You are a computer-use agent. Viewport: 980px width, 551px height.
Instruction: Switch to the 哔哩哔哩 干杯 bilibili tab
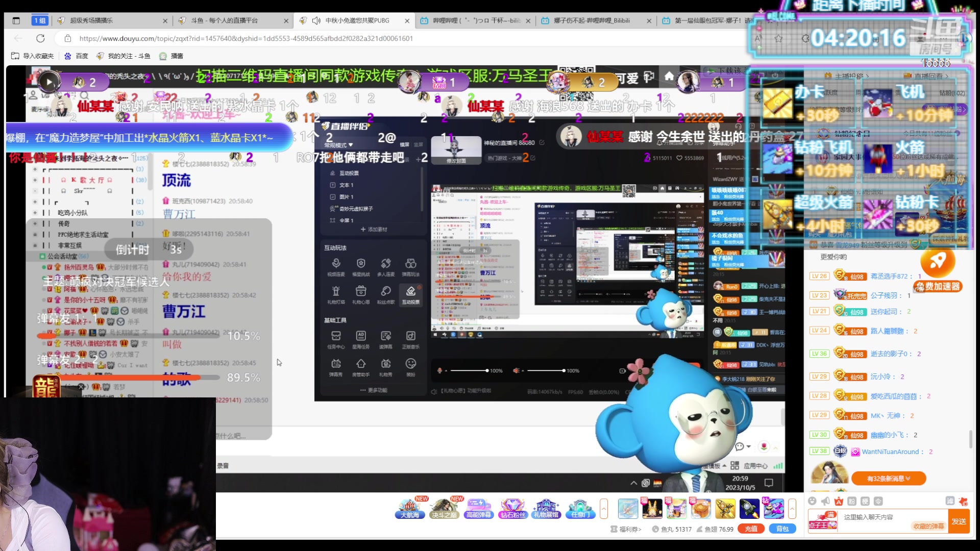click(x=475, y=20)
